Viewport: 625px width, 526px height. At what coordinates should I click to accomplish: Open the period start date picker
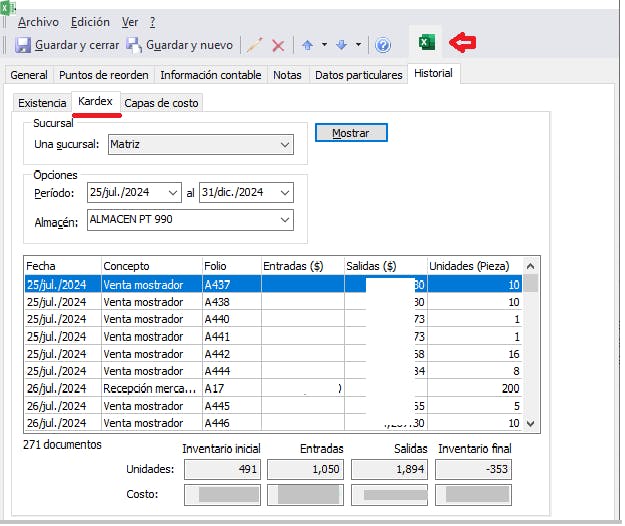pyautogui.click(x=172, y=192)
